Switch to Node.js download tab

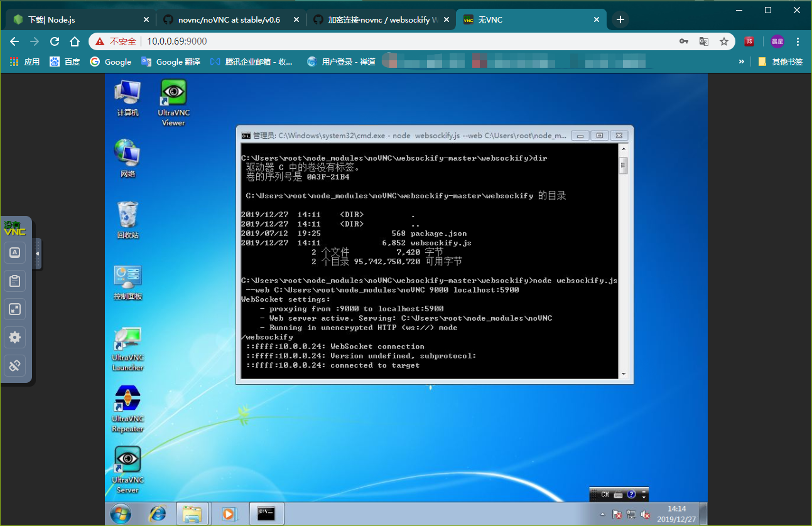pyautogui.click(x=80, y=19)
